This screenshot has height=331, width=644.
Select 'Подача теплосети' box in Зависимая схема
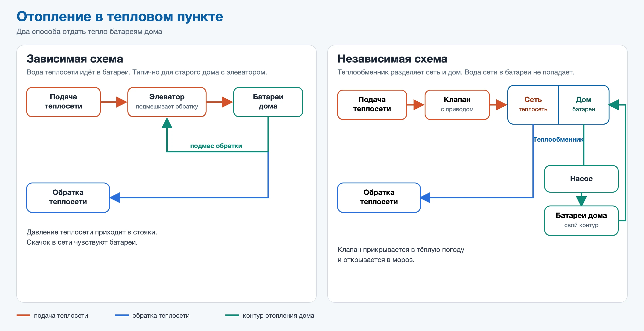click(63, 102)
